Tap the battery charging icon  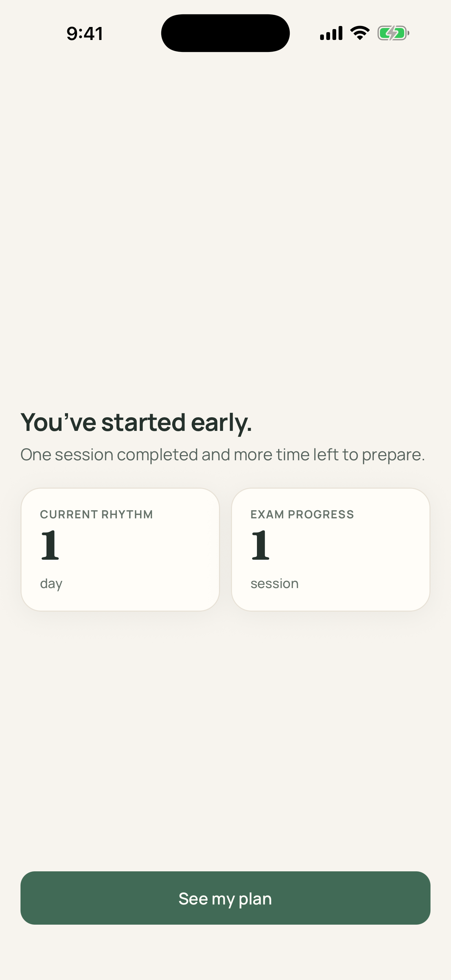click(393, 33)
